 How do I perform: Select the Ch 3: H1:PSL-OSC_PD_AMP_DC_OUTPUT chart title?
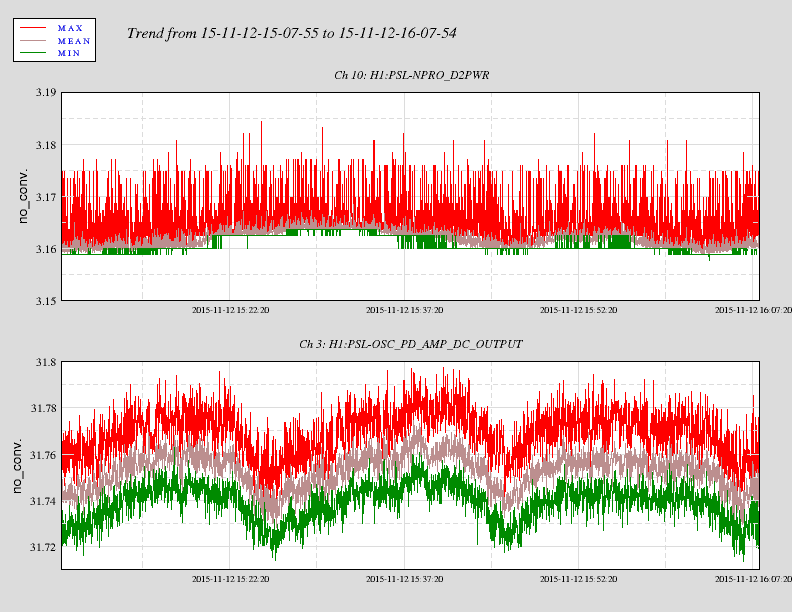[x=411, y=344]
